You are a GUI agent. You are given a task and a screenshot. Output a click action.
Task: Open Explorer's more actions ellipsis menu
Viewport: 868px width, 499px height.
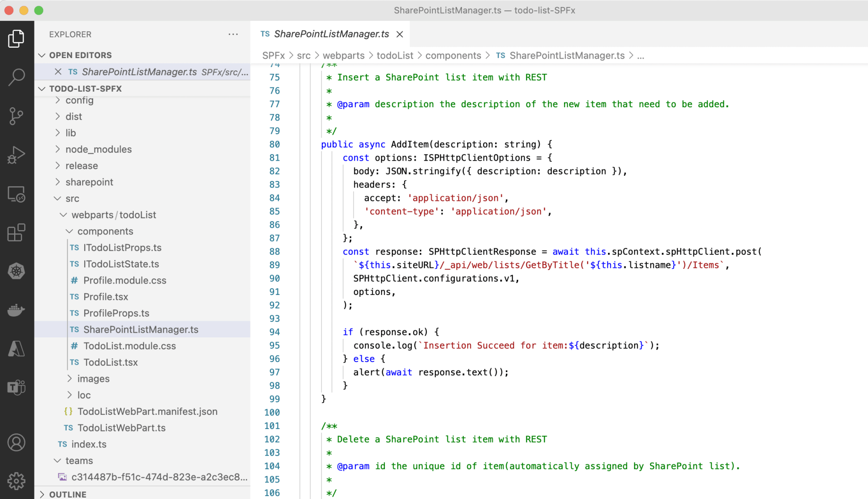click(233, 34)
